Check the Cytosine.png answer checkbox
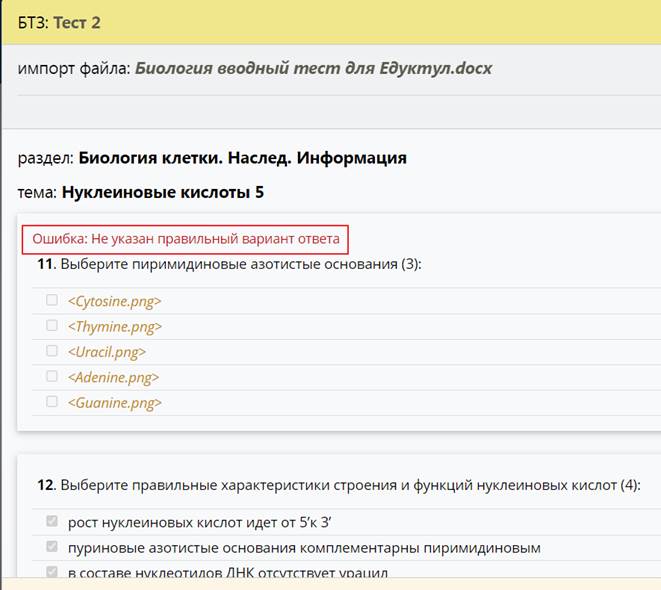 (52, 300)
